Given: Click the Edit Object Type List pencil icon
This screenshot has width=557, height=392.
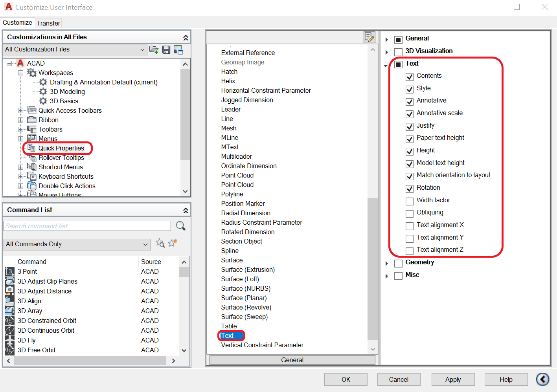Looking at the screenshot, I should [x=369, y=37].
